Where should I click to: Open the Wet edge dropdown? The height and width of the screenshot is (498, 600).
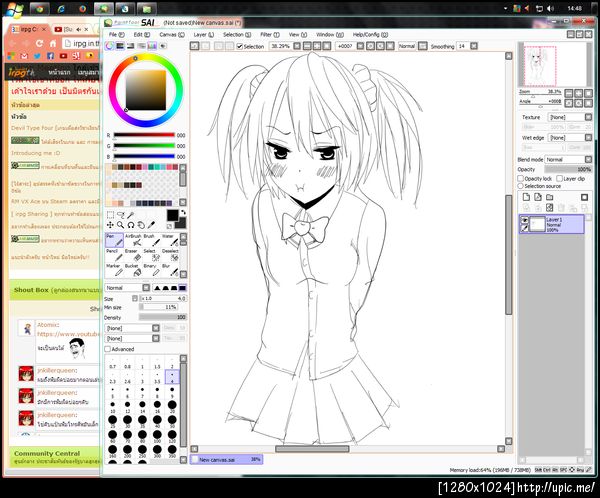click(570, 137)
